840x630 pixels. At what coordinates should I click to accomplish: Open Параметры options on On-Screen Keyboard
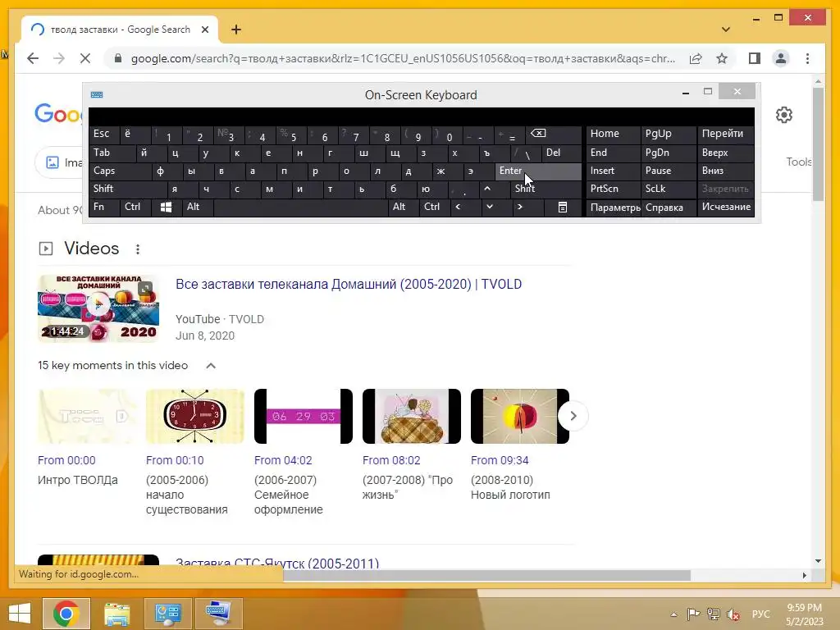pos(613,208)
